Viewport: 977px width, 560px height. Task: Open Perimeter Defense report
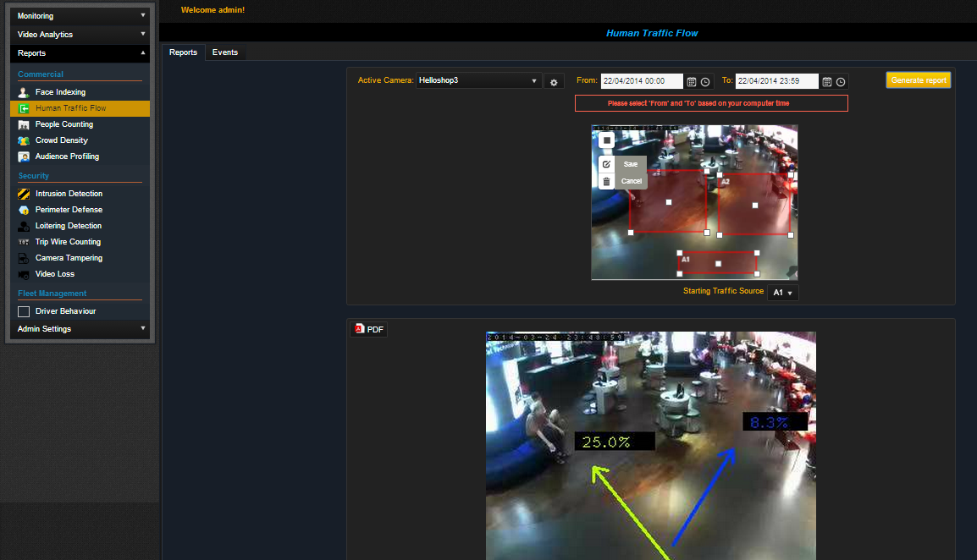tap(69, 210)
